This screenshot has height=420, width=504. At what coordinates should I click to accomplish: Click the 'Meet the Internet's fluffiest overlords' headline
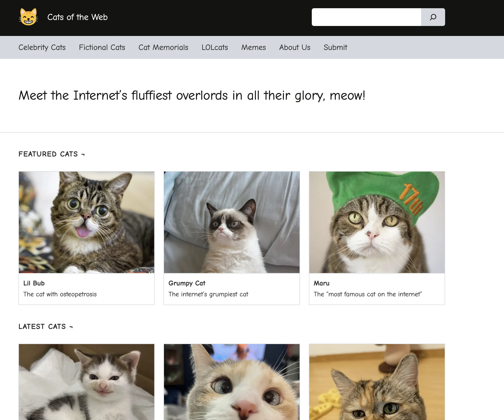pyautogui.click(x=192, y=95)
